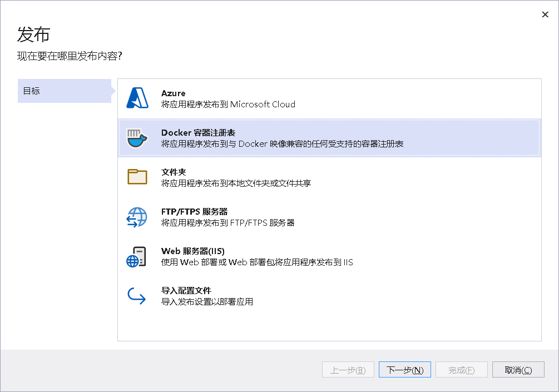The height and width of the screenshot is (392, 559).
Task: Click the Docker whale icon
Action: tap(137, 138)
